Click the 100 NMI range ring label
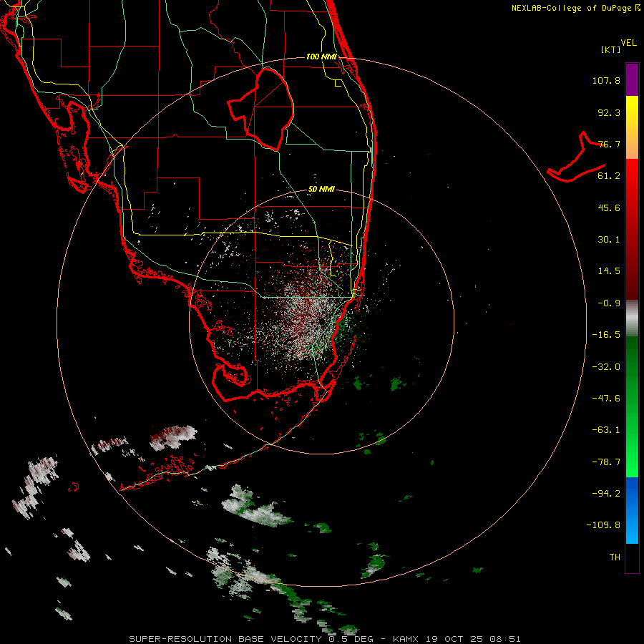This screenshot has width=644, height=644. [x=321, y=57]
